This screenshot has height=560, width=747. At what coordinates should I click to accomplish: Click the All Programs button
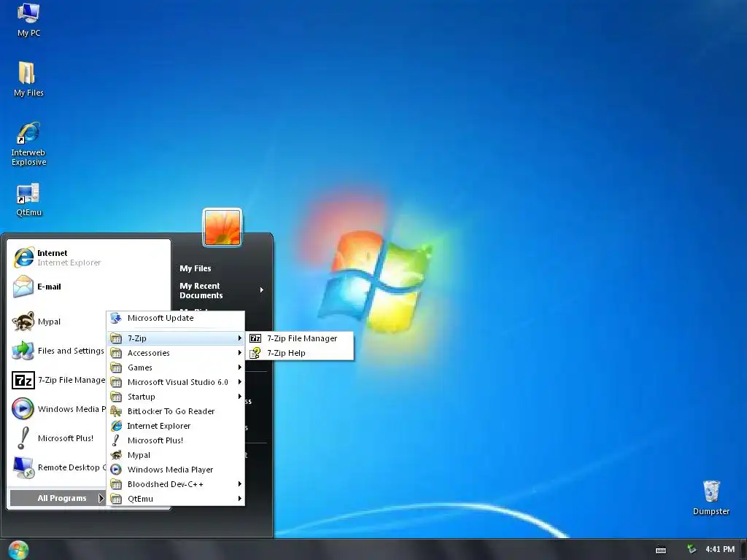(57, 498)
